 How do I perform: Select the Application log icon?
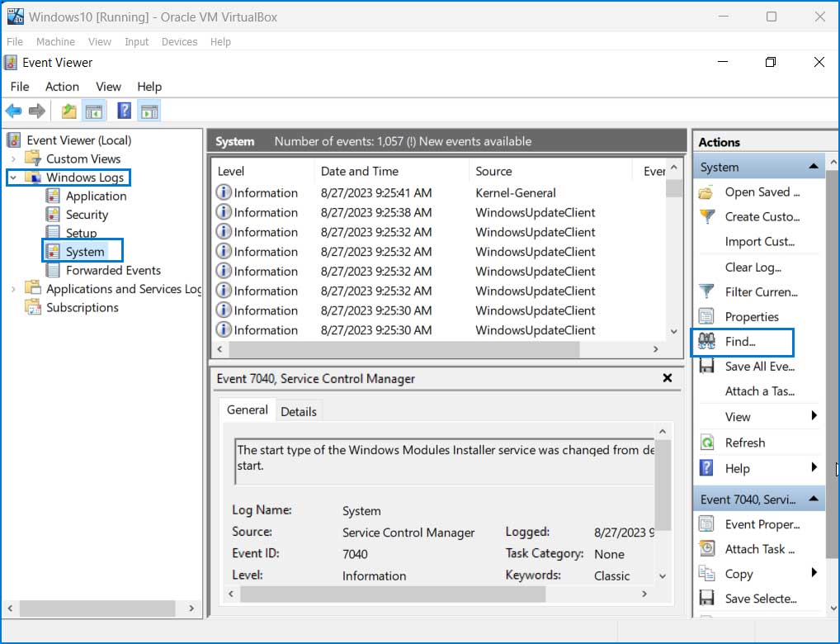(x=53, y=197)
